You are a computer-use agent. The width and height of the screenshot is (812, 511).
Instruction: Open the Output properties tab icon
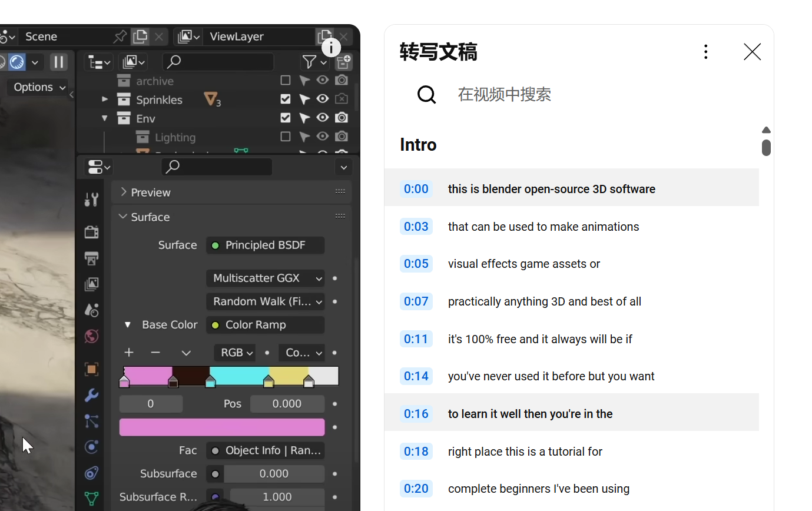(x=91, y=258)
